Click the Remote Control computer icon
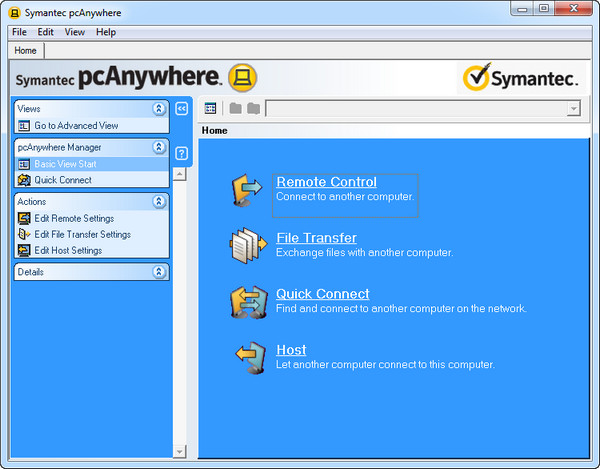 point(247,190)
